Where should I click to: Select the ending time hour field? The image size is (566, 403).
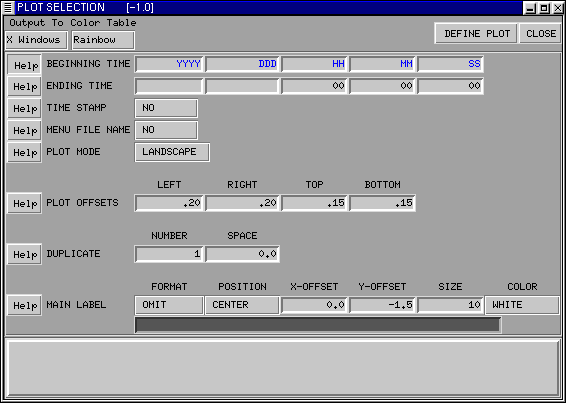[x=314, y=86]
